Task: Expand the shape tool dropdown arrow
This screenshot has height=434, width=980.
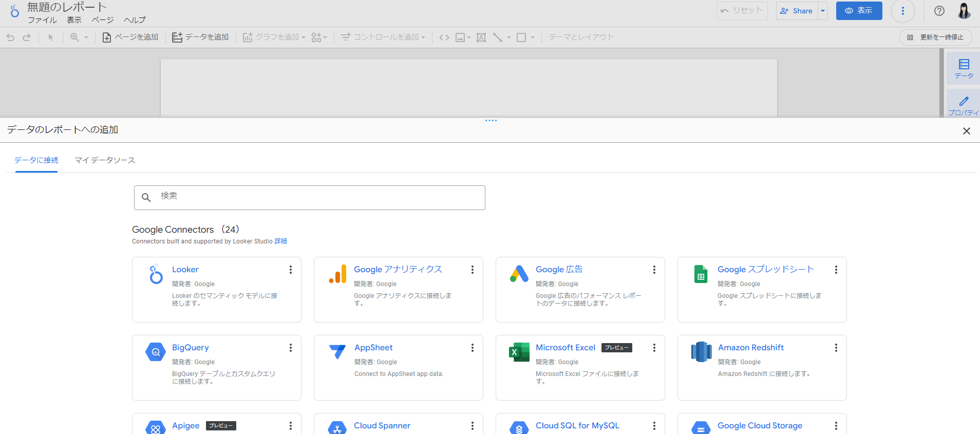Action: tap(533, 37)
